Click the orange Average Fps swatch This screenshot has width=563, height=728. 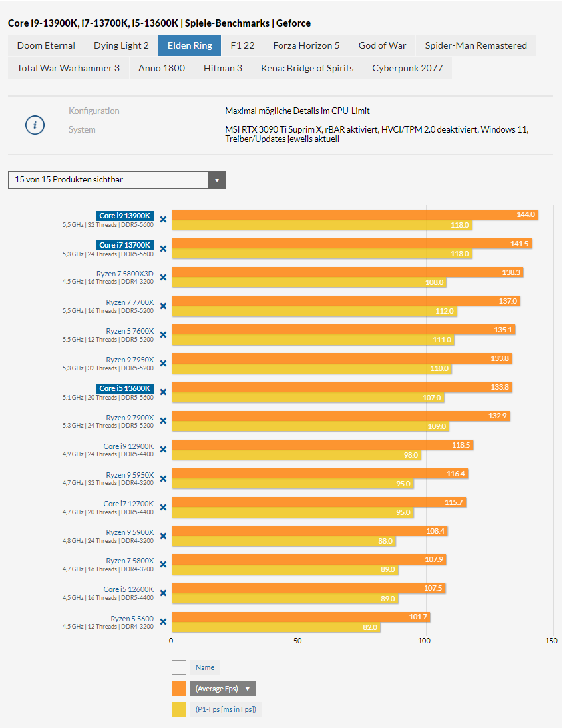tap(179, 689)
